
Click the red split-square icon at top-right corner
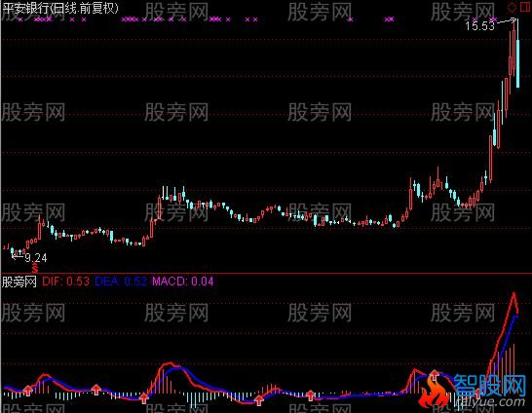tap(524, 7)
